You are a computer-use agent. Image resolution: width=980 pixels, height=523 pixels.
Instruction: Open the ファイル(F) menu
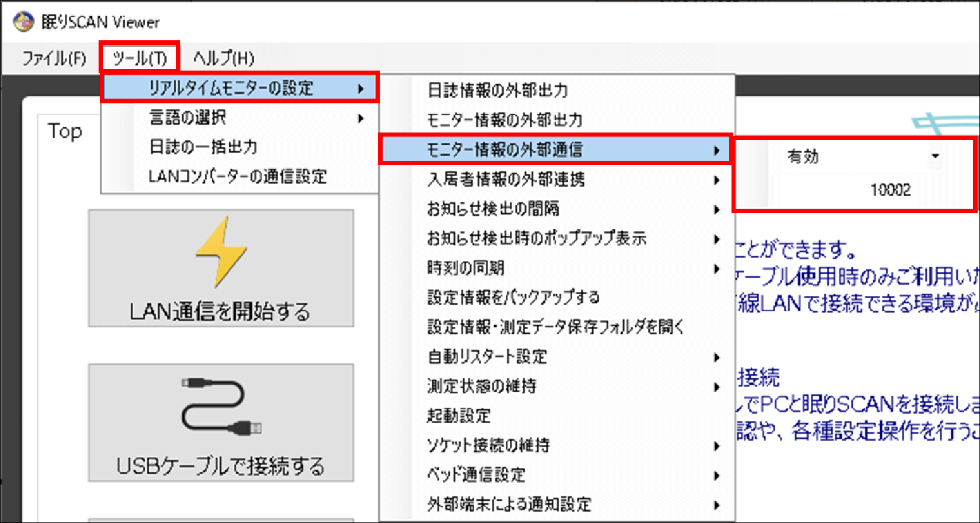[54, 58]
